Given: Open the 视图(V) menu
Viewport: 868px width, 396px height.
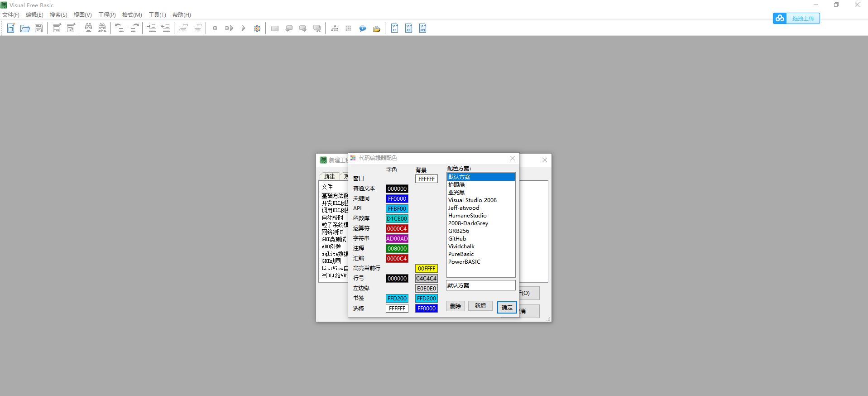Looking at the screenshot, I should tap(83, 15).
